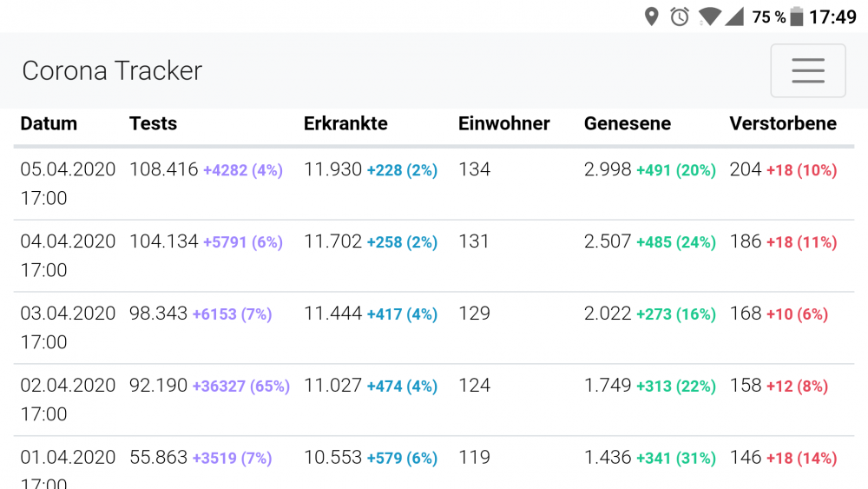Tap the mobile signal strength icon
Screen dimensions: 868x489
[734, 17]
